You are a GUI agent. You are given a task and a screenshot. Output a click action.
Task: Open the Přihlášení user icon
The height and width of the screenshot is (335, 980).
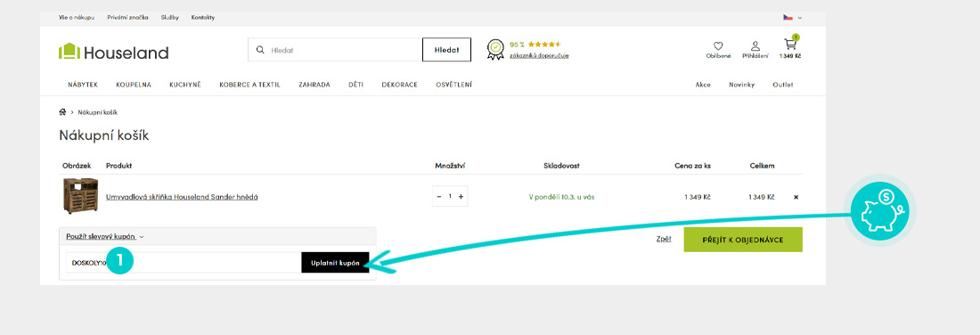[755, 45]
